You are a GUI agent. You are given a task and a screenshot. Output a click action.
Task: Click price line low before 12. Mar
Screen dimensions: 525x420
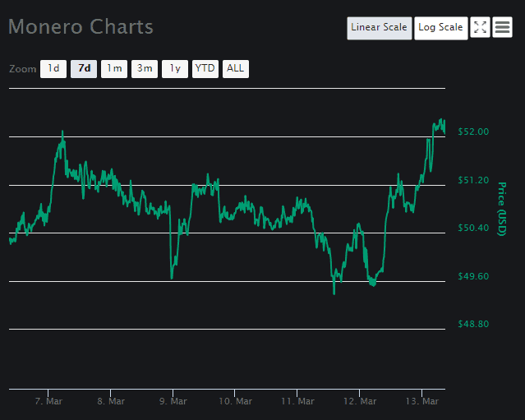point(334,293)
